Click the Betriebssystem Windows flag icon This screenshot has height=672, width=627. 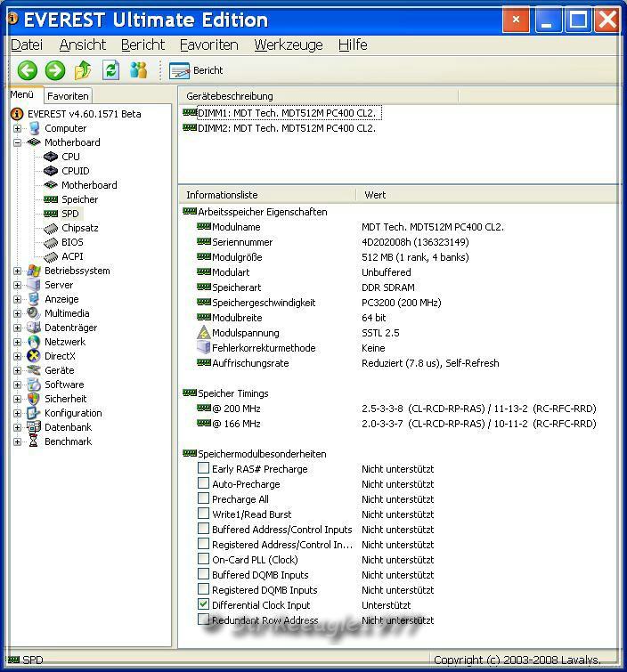click(34, 271)
